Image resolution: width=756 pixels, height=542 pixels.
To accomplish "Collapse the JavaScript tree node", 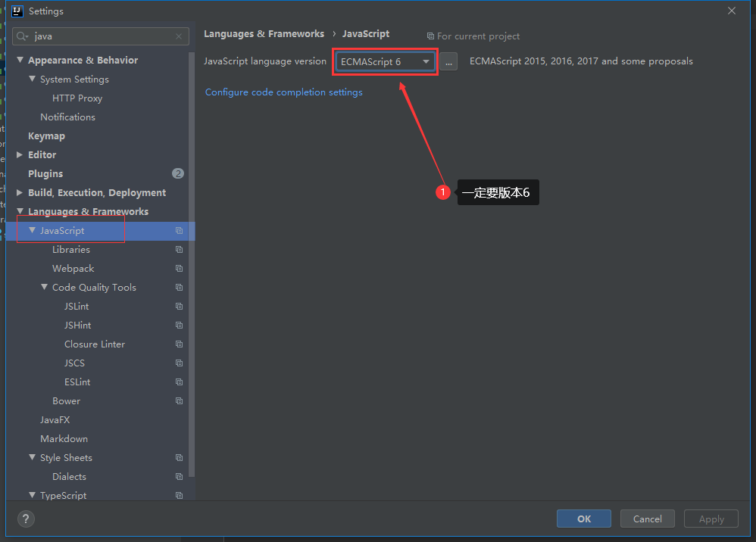I will click(32, 230).
